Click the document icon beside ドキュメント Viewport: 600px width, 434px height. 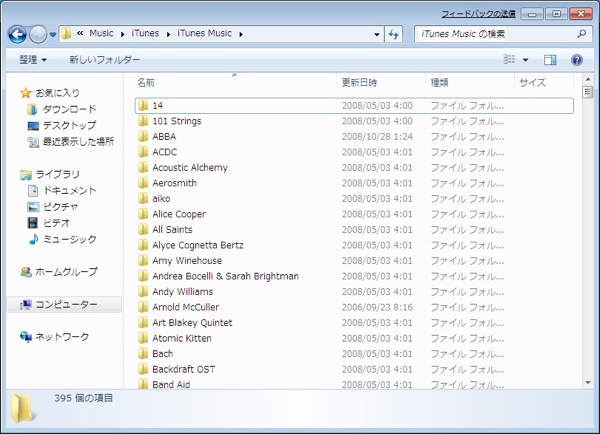click(x=33, y=191)
